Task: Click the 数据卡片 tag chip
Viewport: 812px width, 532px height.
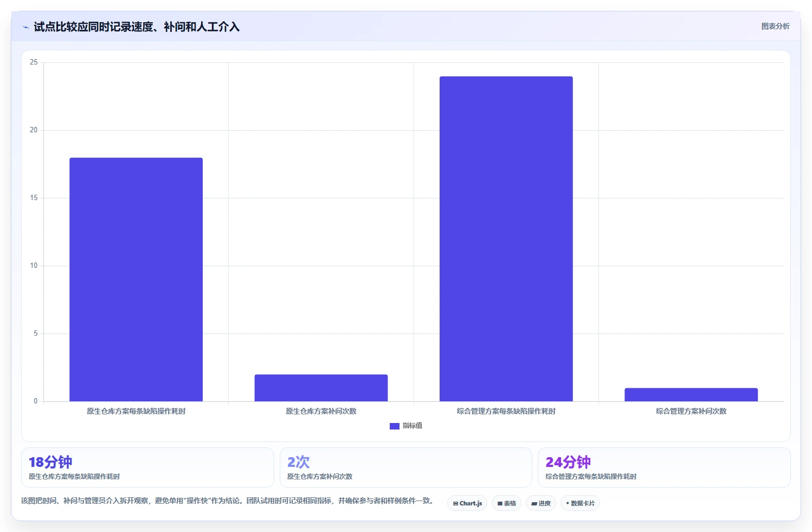Action: (580, 503)
